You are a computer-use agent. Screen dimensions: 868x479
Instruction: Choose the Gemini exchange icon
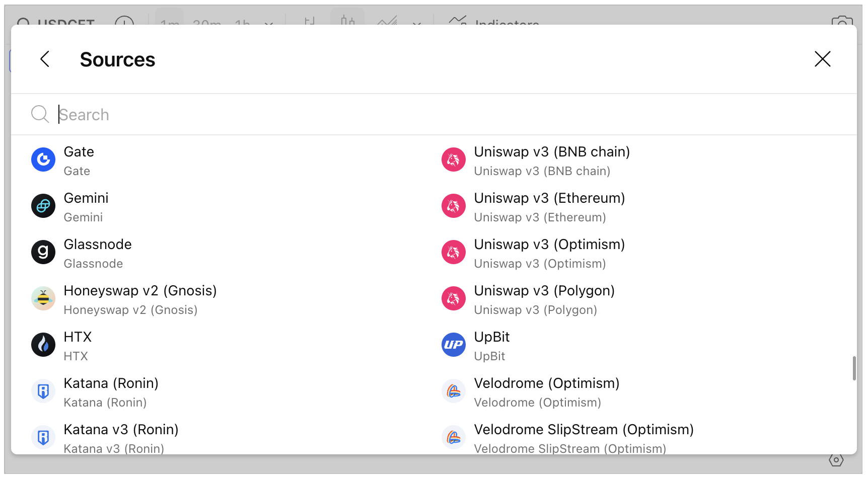(x=43, y=206)
